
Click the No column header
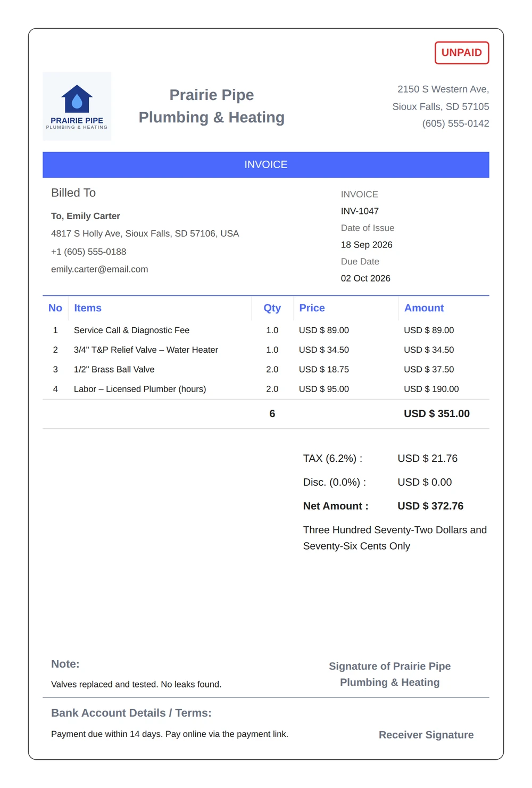[55, 308]
